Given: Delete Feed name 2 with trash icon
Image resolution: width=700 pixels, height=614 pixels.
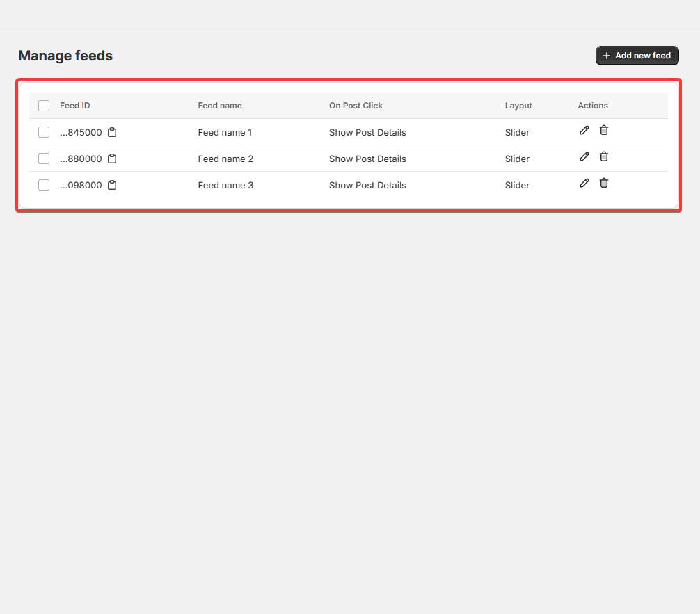Looking at the screenshot, I should coord(604,156).
